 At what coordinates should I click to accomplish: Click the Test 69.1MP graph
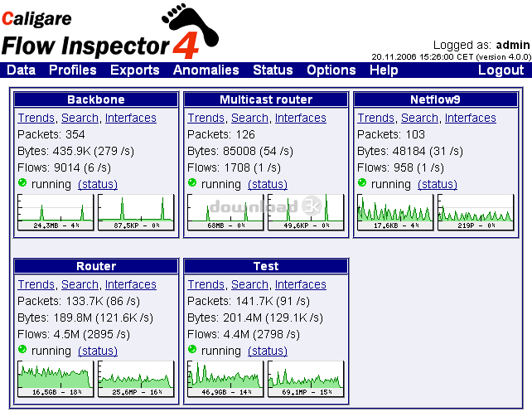(306, 379)
